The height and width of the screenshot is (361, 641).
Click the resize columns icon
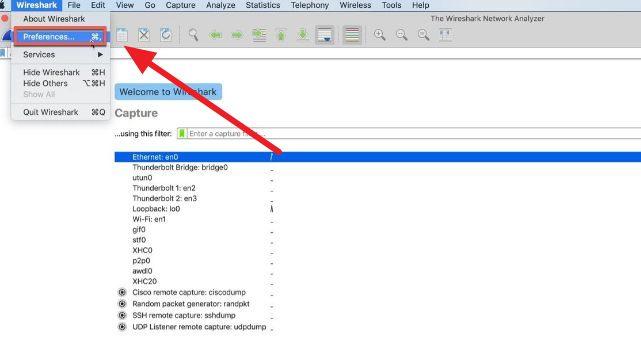click(x=445, y=35)
